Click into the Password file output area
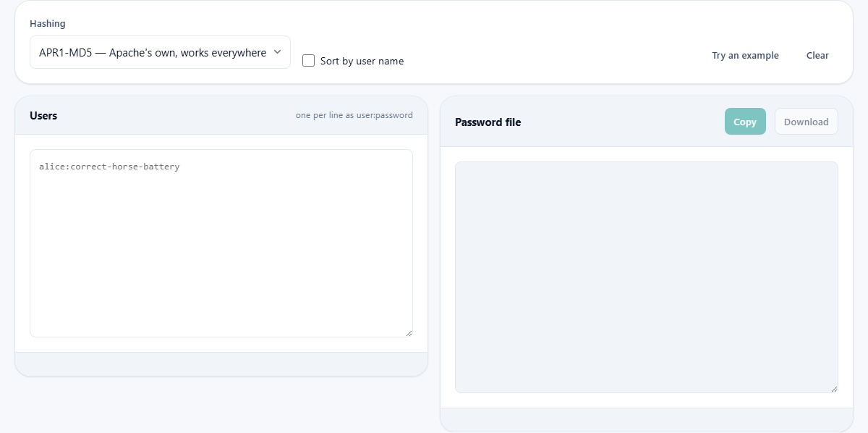 pos(647,277)
